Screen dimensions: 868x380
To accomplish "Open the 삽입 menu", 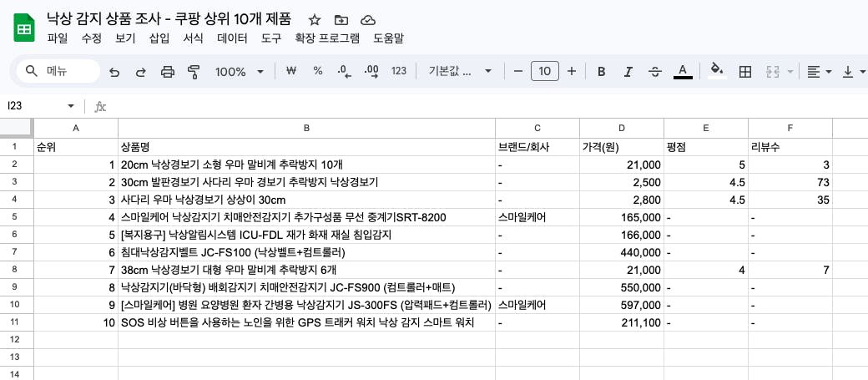I will [159, 38].
